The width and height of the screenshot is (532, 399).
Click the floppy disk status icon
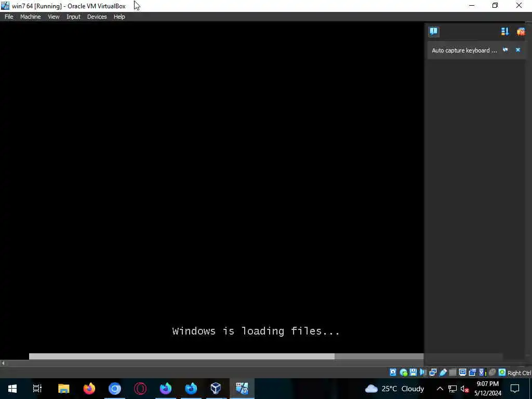click(413, 373)
